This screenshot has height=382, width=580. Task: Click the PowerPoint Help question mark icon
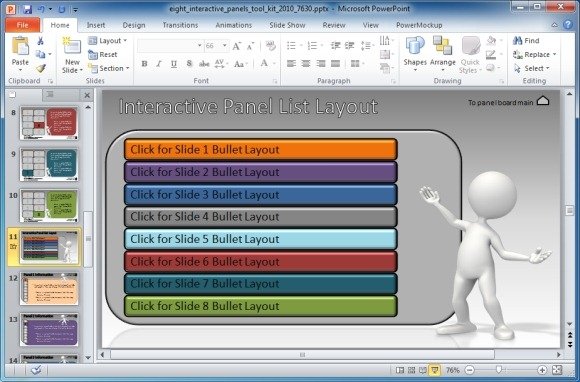pyautogui.click(x=567, y=25)
